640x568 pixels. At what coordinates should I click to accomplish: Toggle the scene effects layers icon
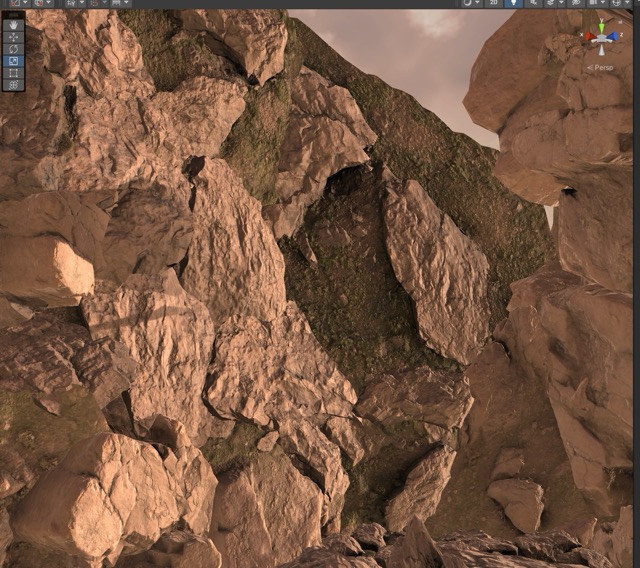click(551, 2)
